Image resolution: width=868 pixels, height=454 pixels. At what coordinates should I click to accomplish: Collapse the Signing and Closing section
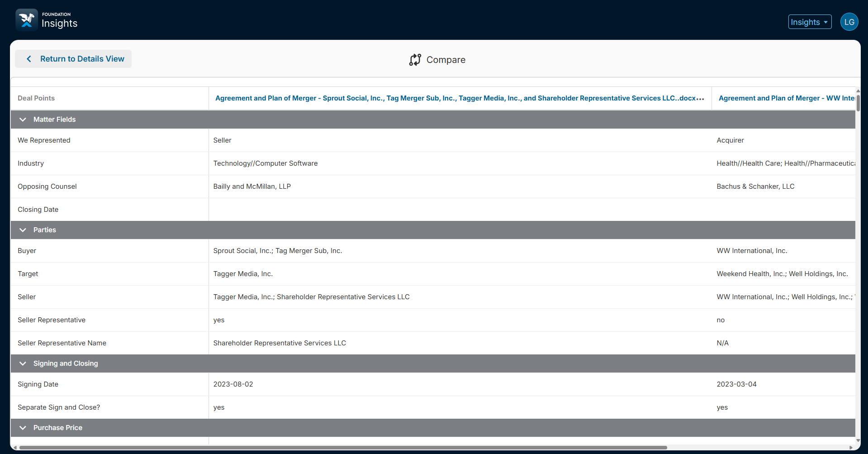point(23,363)
